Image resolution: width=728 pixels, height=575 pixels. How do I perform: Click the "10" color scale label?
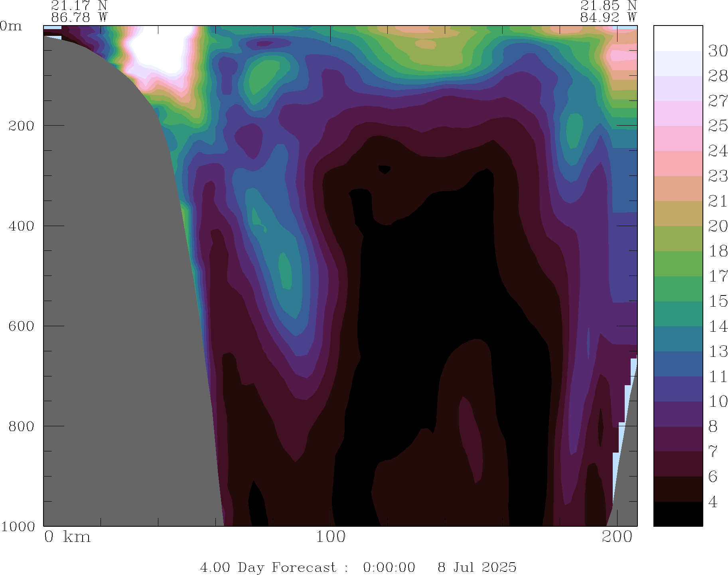coord(718,402)
